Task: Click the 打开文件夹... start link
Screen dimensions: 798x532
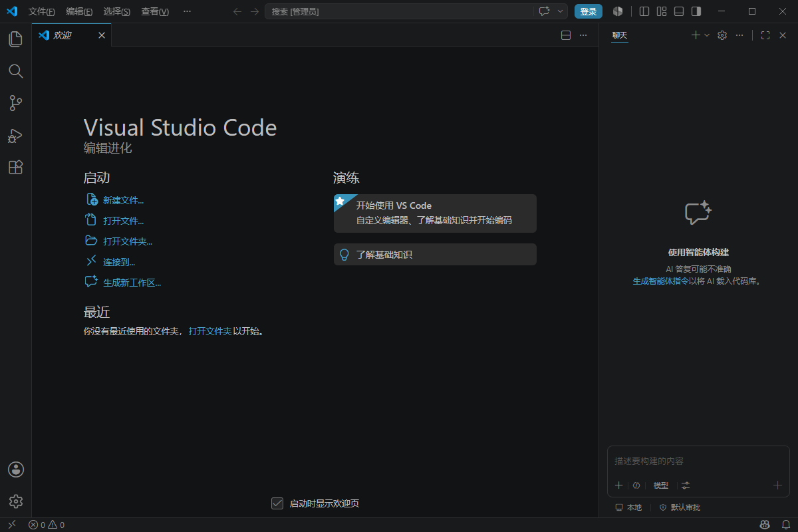Action: [x=128, y=241]
